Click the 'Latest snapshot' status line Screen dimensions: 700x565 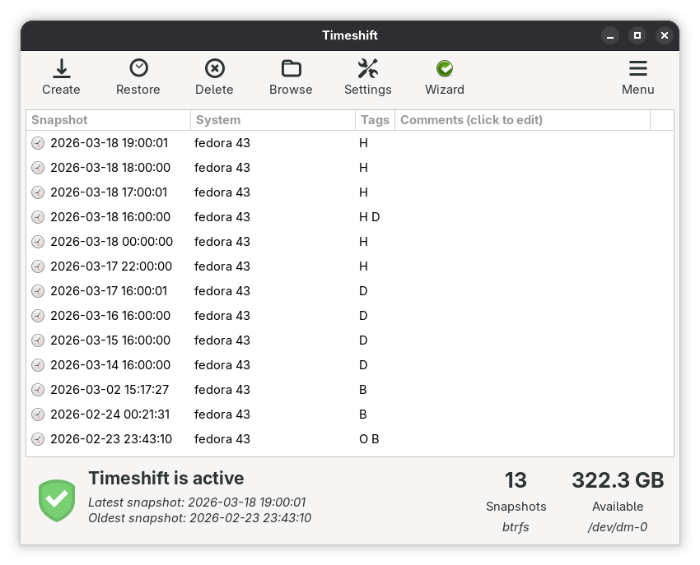point(197,503)
